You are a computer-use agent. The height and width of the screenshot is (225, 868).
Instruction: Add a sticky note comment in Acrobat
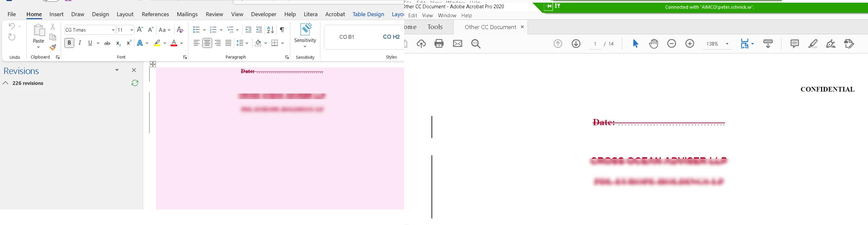point(794,44)
